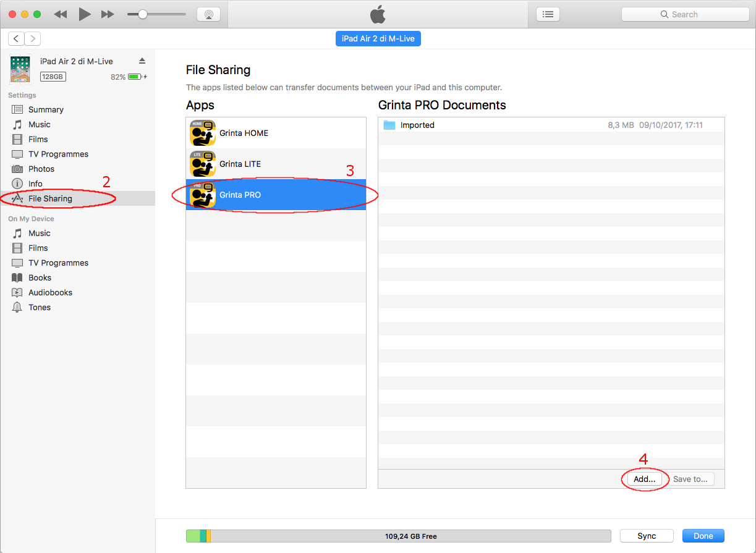756x553 pixels.
Task: Open Music under On My Device
Action: tap(40, 233)
